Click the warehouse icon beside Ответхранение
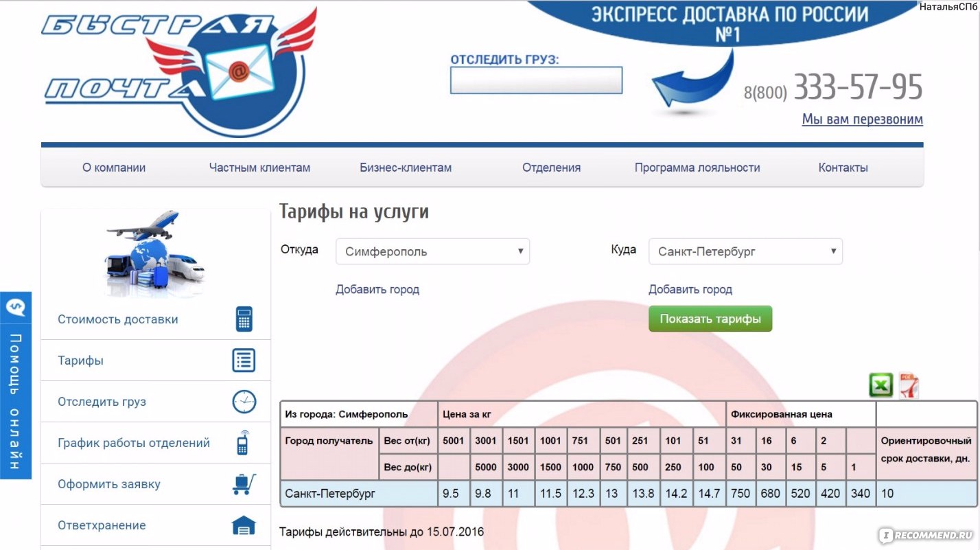 click(x=244, y=526)
